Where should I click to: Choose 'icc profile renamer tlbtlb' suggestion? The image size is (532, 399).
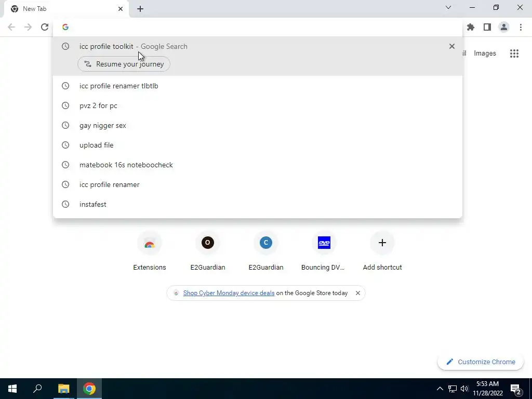[258, 86]
